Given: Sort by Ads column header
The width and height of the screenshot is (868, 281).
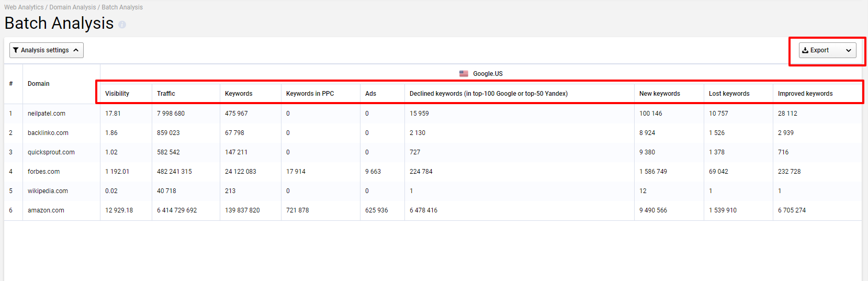Looking at the screenshot, I should pyautogui.click(x=370, y=94).
